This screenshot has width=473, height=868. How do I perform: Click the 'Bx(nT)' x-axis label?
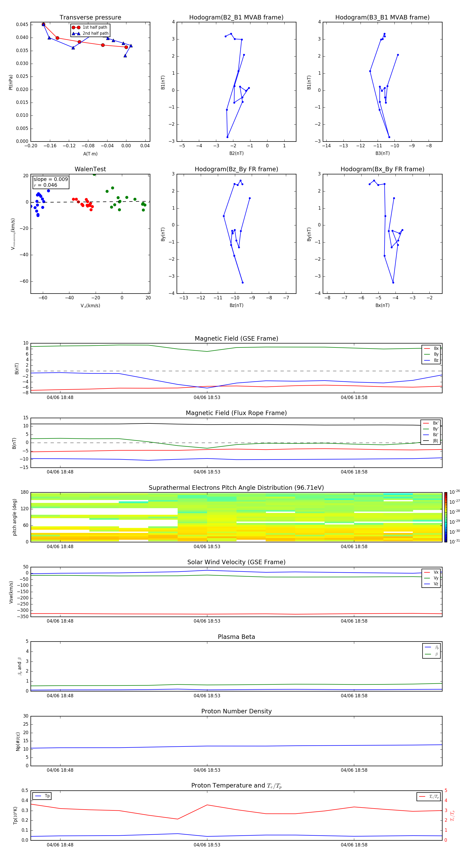[x=382, y=305]
